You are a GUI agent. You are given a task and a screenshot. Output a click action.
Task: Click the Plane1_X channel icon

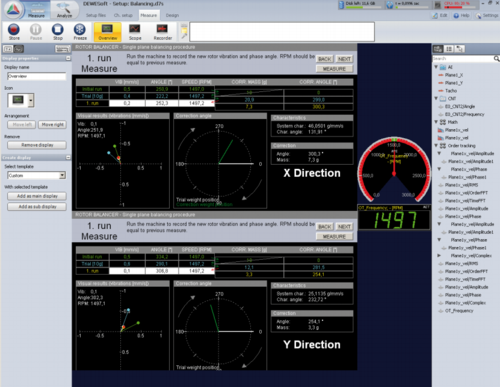tap(441, 75)
